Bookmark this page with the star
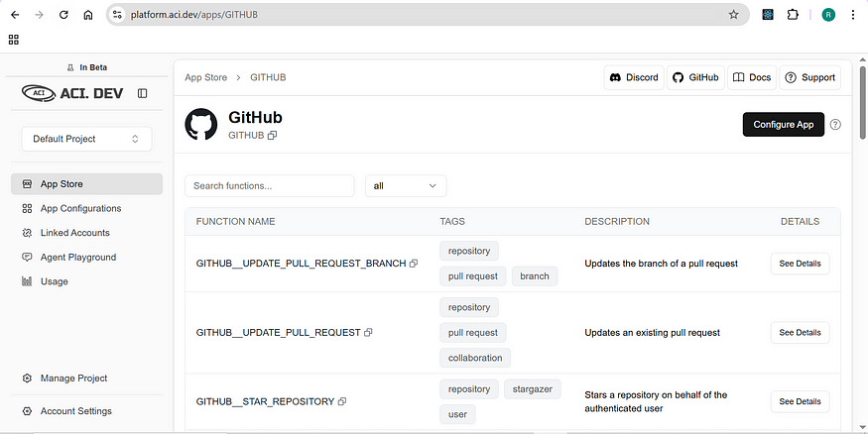 pos(733,15)
